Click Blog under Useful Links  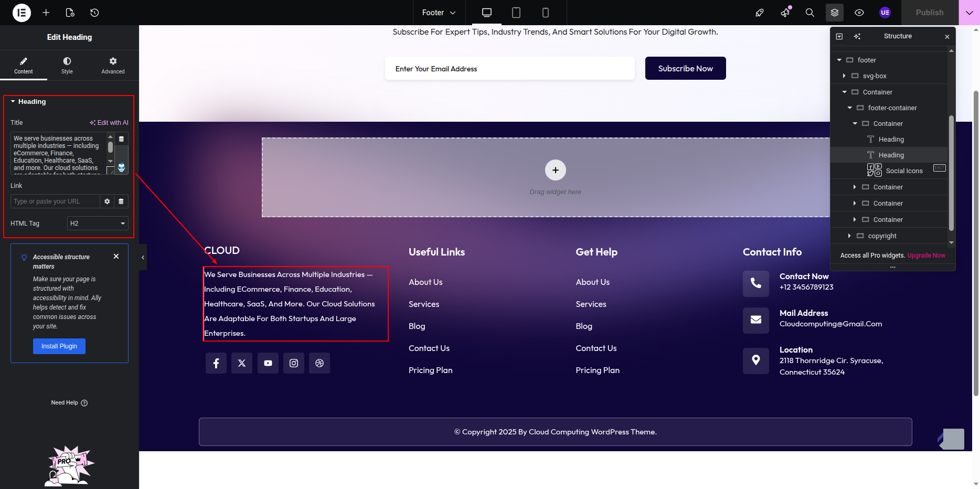(417, 326)
